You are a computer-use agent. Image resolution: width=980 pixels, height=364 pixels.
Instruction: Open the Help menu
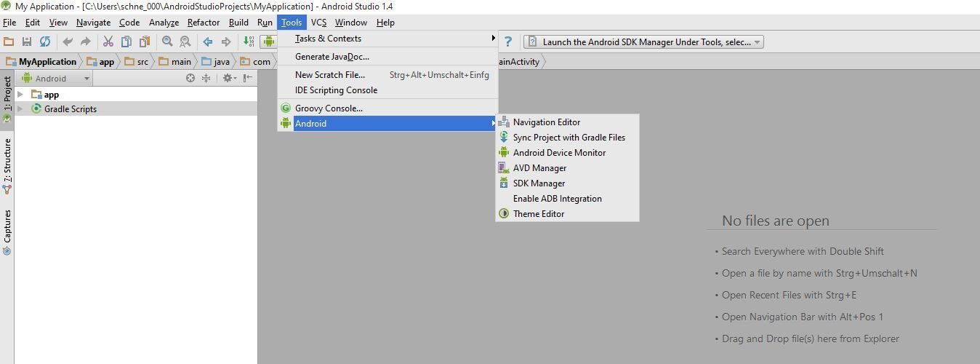385,23
